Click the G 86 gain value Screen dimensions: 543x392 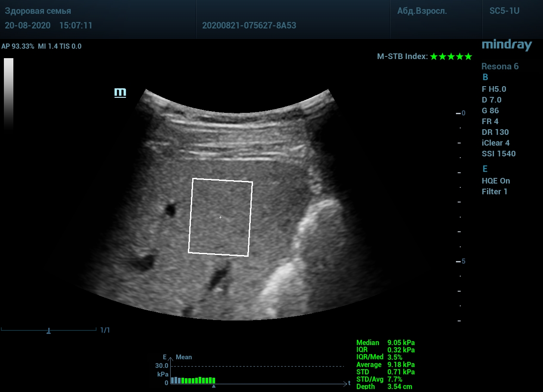490,111
